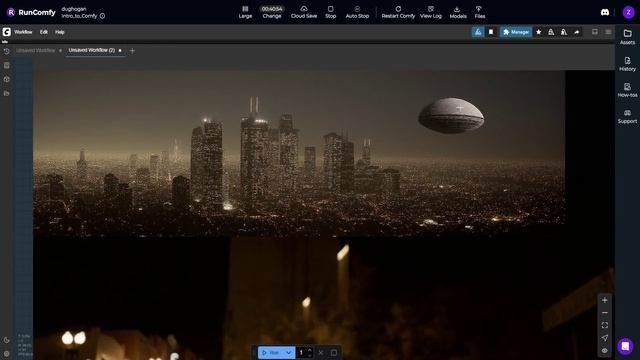Select the Unsaved Workflow (2) tab

(92, 50)
